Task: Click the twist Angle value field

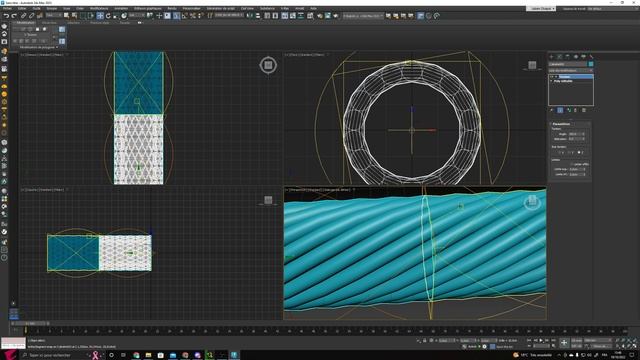Action: tap(575, 134)
